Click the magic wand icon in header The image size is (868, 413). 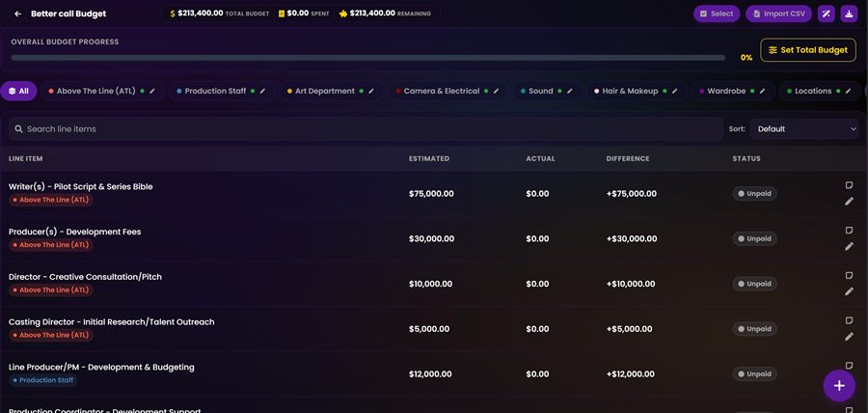[826, 14]
